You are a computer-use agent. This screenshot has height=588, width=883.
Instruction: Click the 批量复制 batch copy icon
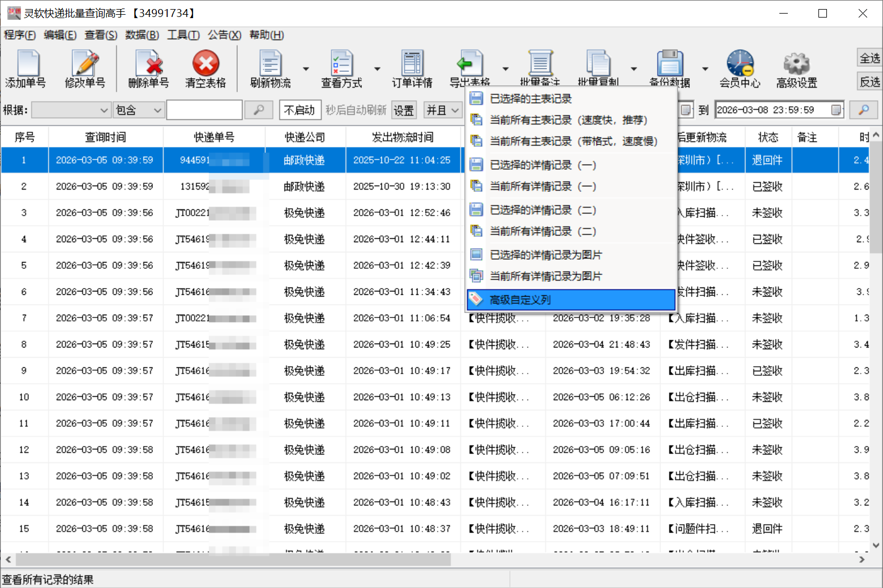[x=598, y=68]
